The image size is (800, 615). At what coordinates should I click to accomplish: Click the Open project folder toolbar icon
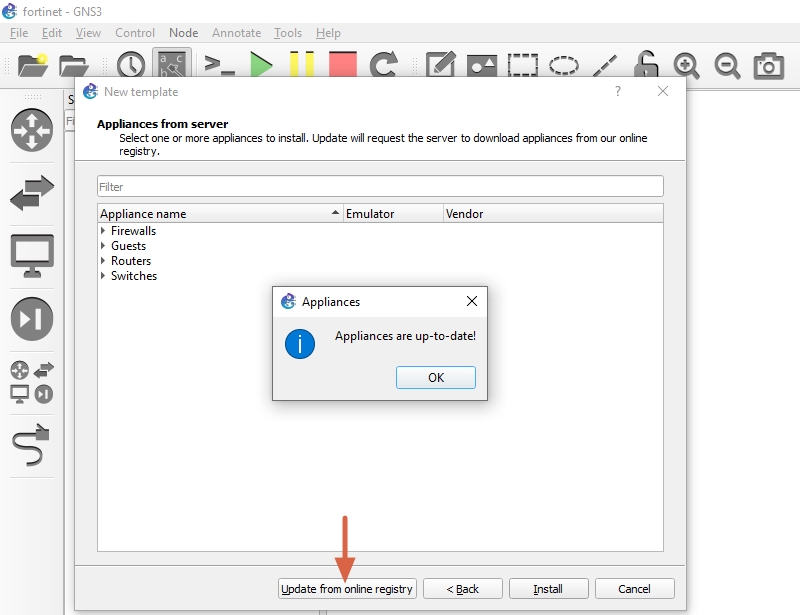[x=73, y=65]
